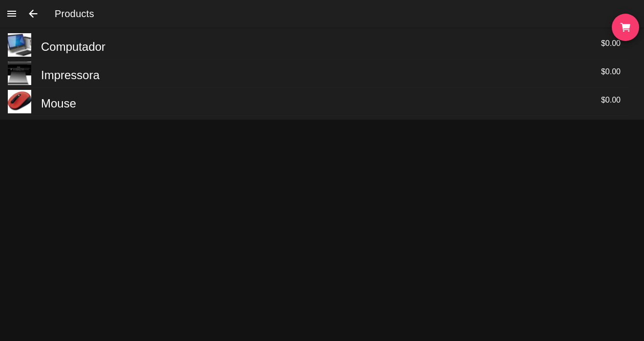
Task: Click the top app bar beside Products
Action: point(342,14)
